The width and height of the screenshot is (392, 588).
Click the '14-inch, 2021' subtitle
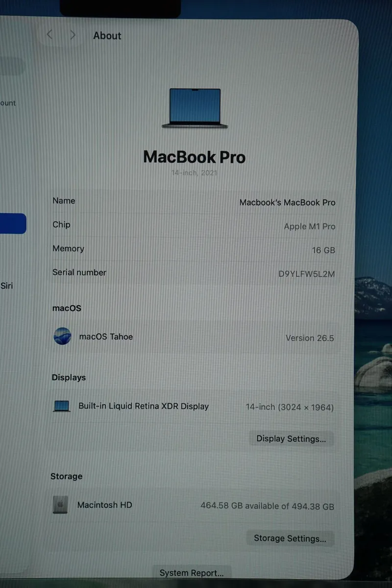click(195, 173)
